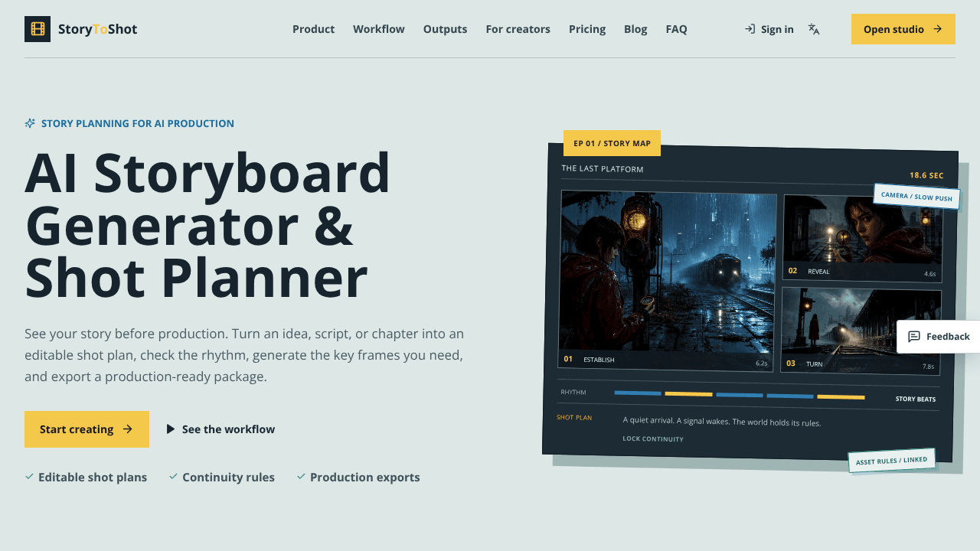Click the checkmark next to Continuity rules
This screenshot has height=551, width=980.
coord(174,477)
